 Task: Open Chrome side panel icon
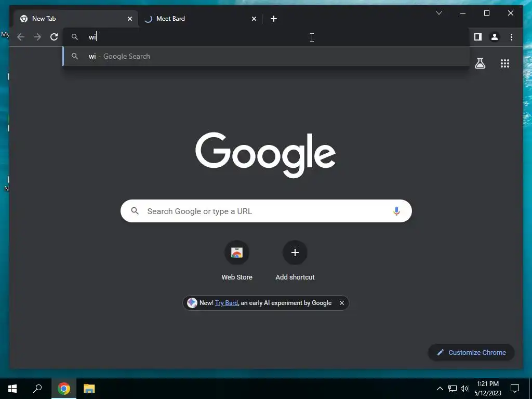[x=478, y=37]
